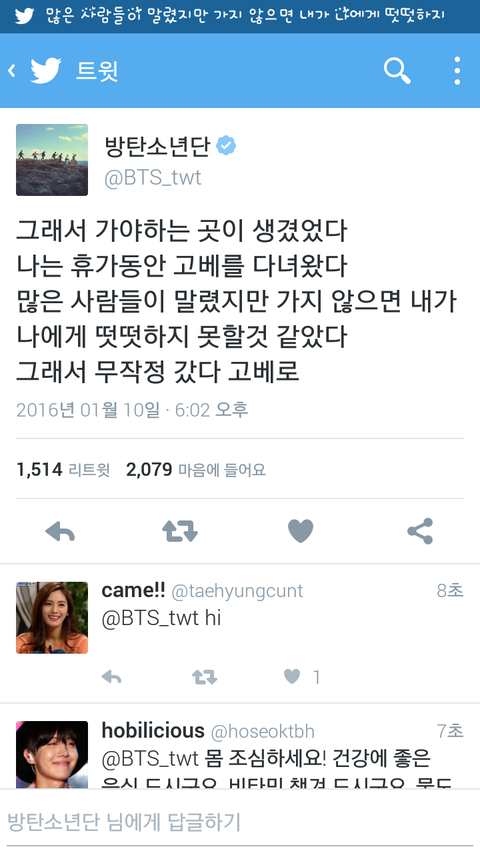Viewport: 480px width, 853px height.
Task: Tap the 답글하기 reply input field
Action: tap(240, 821)
